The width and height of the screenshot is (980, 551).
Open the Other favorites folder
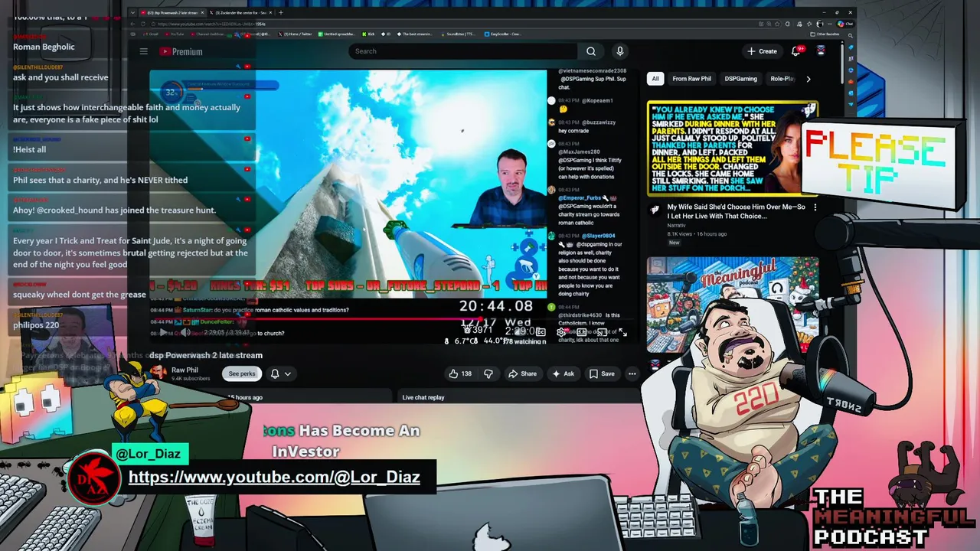(823, 34)
